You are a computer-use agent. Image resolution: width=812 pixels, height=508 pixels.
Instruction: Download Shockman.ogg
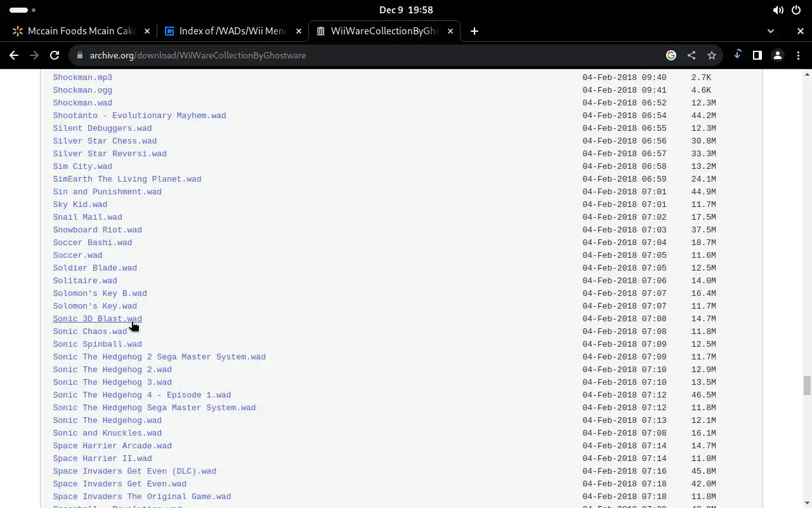pyautogui.click(x=82, y=90)
